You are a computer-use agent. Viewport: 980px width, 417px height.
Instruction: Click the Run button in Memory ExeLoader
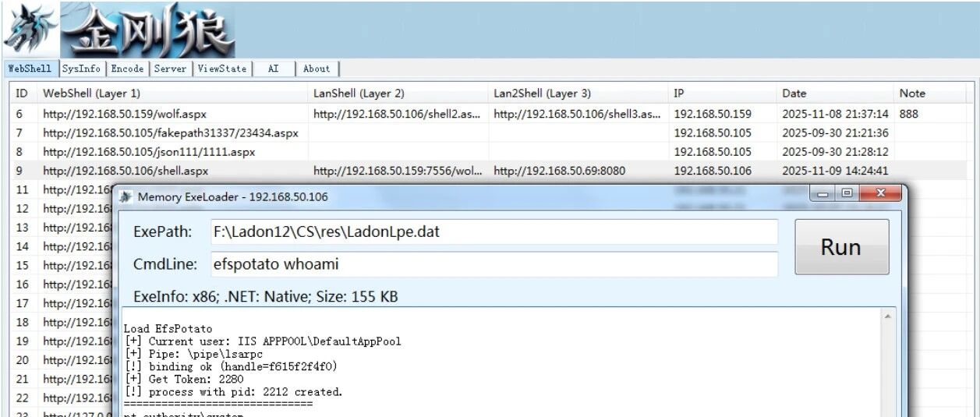pyautogui.click(x=841, y=247)
